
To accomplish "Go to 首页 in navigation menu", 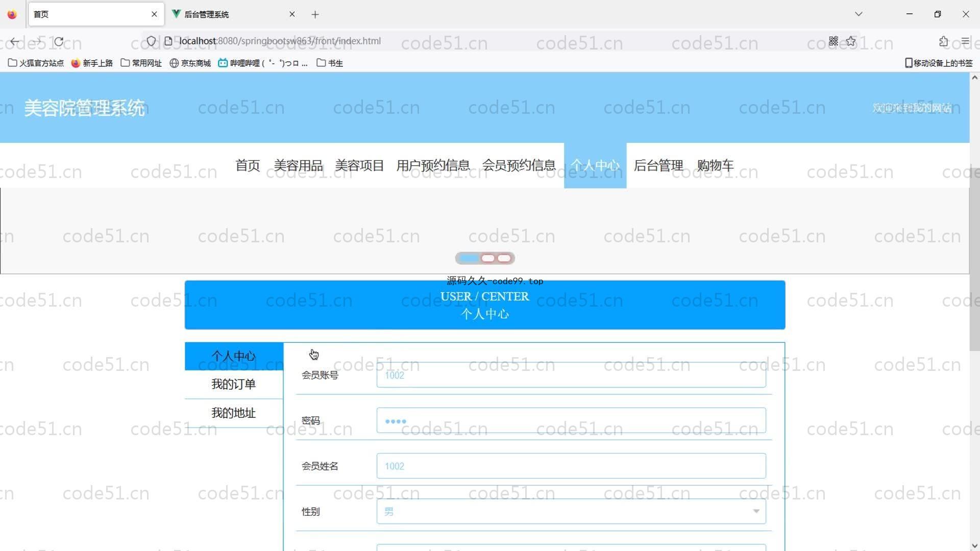I will tap(248, 165).
